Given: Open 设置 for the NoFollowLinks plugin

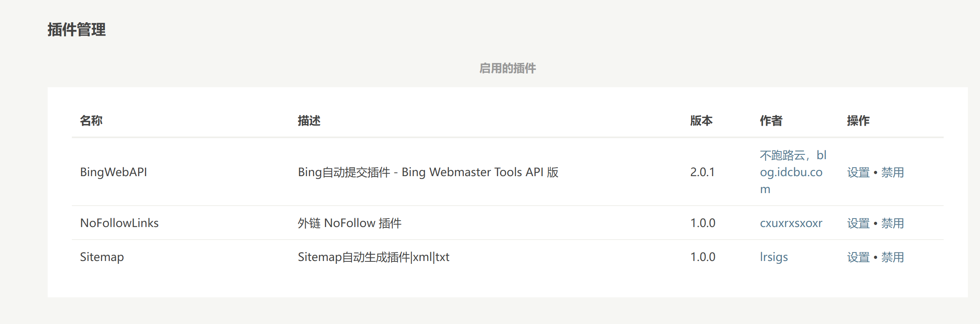Looking at the screenshot, I should click(858, 223).
